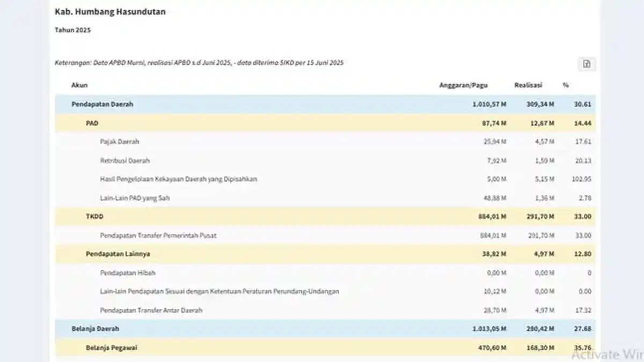Click the 27.68 percentage value
The width and height of the screenshot is (644, 362).
583,329
